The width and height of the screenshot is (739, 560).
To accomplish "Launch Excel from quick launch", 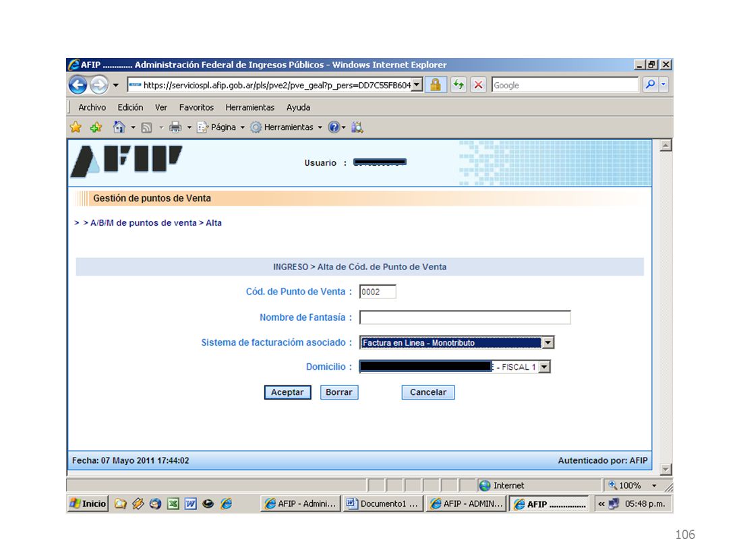I will click(x=173, y=504).
